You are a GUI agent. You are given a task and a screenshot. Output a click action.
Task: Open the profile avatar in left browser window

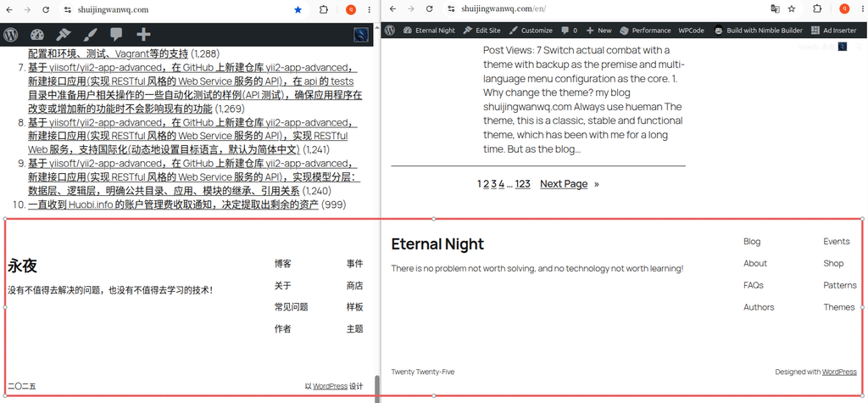coord(350,9)
